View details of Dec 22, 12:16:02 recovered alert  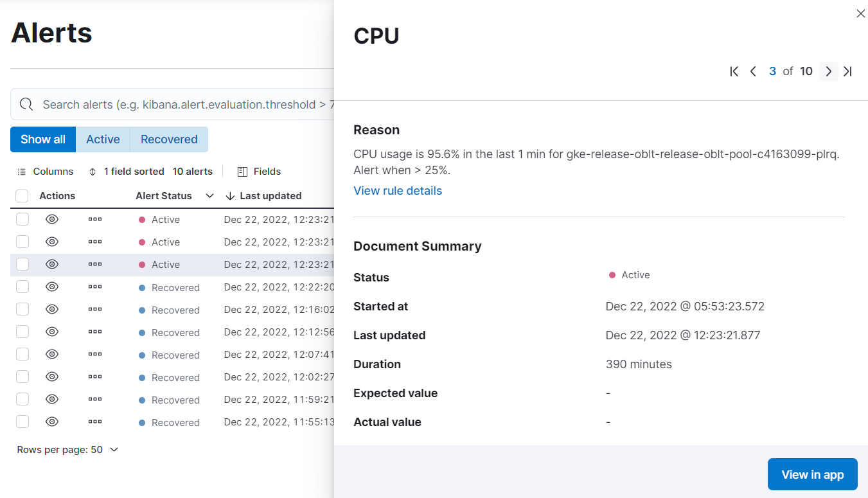52,310
